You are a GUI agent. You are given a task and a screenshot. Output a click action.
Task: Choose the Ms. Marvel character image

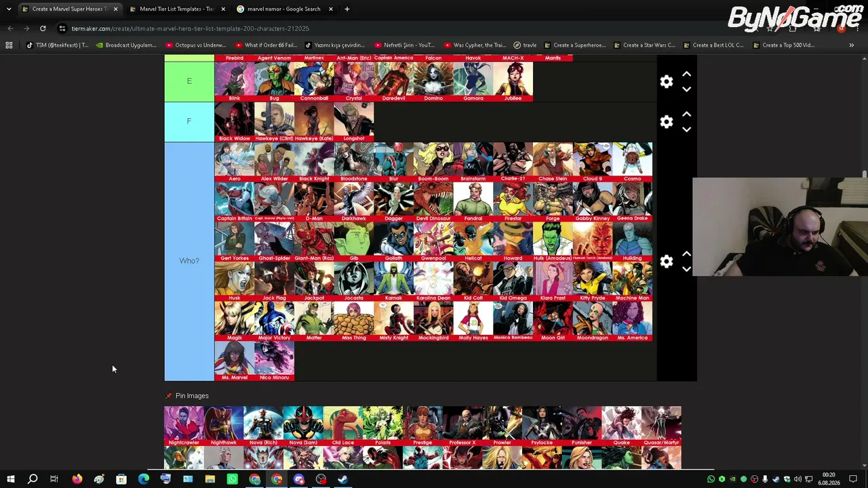pyautogui.click(x=235, y=361)
